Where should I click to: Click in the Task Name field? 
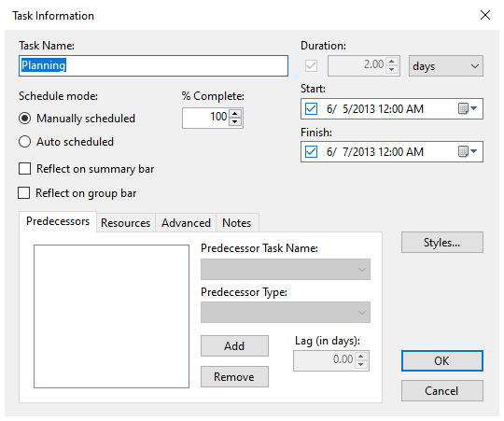[153, 65]
